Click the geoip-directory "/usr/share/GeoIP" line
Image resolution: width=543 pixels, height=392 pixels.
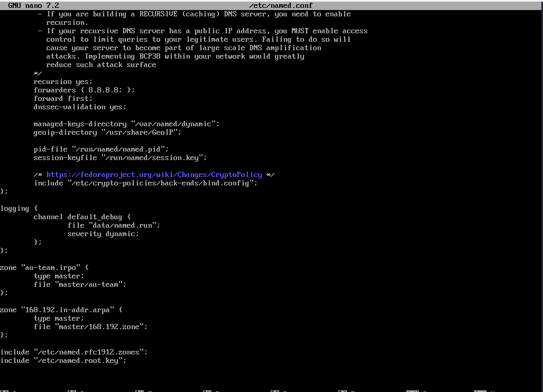point(107,132)
